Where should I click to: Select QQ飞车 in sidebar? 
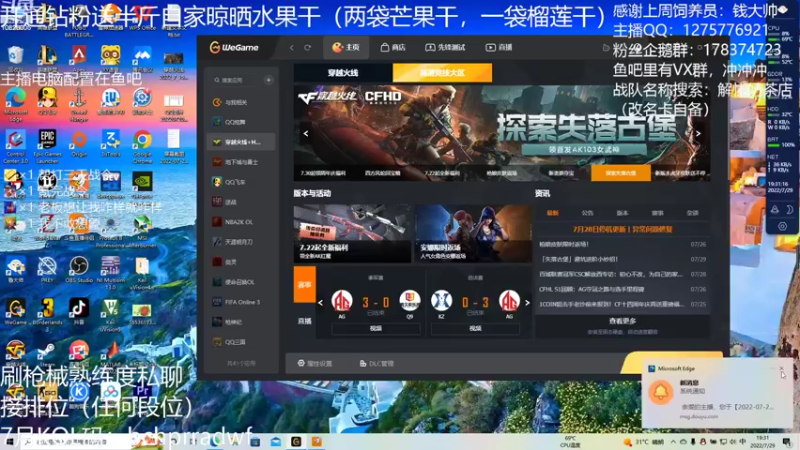[241, 182]
